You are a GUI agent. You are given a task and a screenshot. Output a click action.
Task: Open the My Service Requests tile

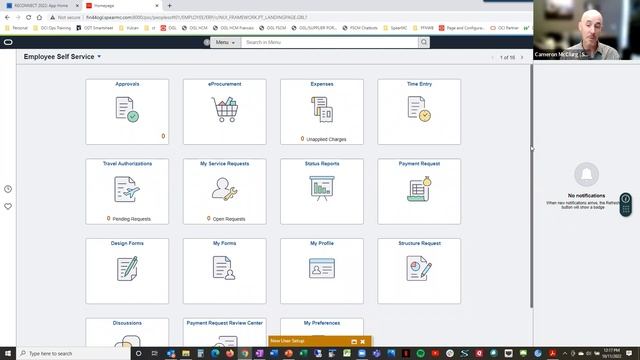(x=224, y=191)
